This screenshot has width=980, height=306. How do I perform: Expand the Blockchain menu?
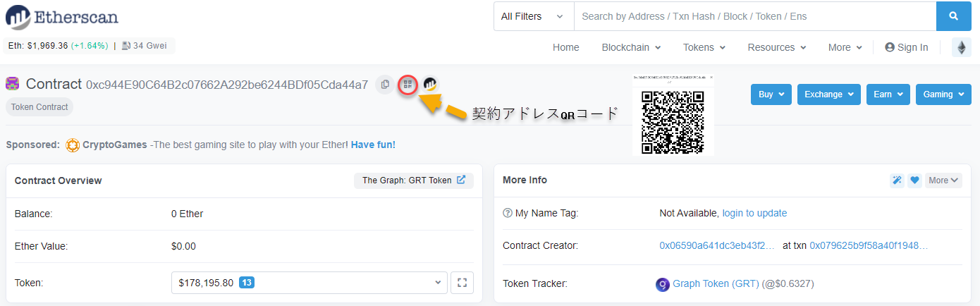(x=631, y=47)
